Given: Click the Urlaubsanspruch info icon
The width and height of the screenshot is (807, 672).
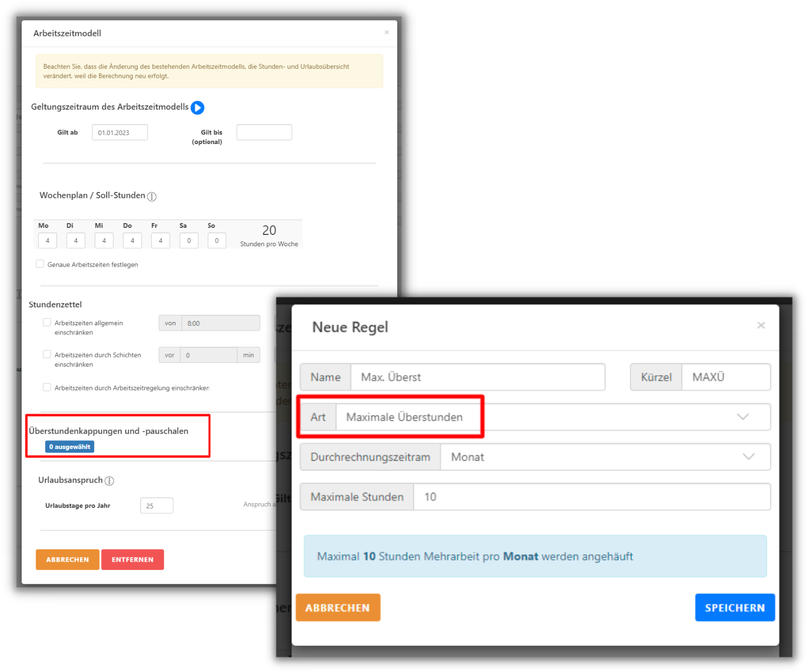Looking at the screenshot, I should coord(110,481).
